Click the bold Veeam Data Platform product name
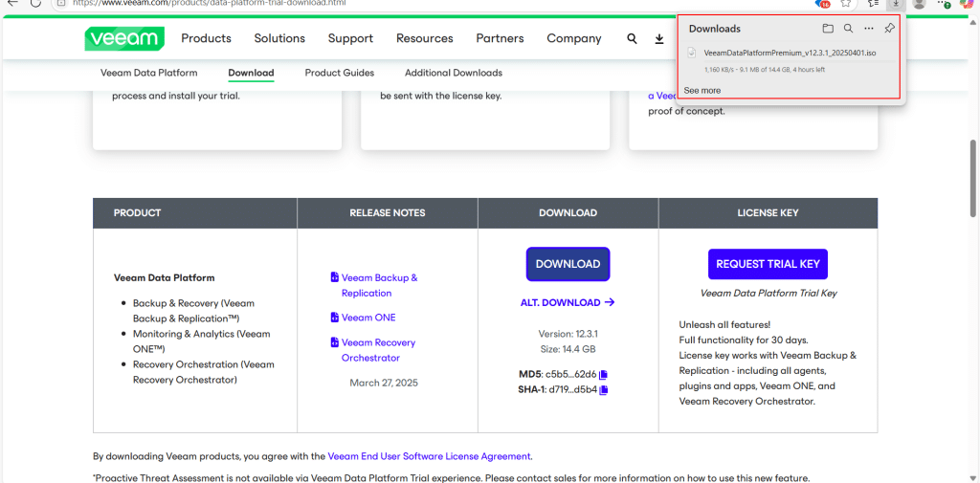 point(165,277)
